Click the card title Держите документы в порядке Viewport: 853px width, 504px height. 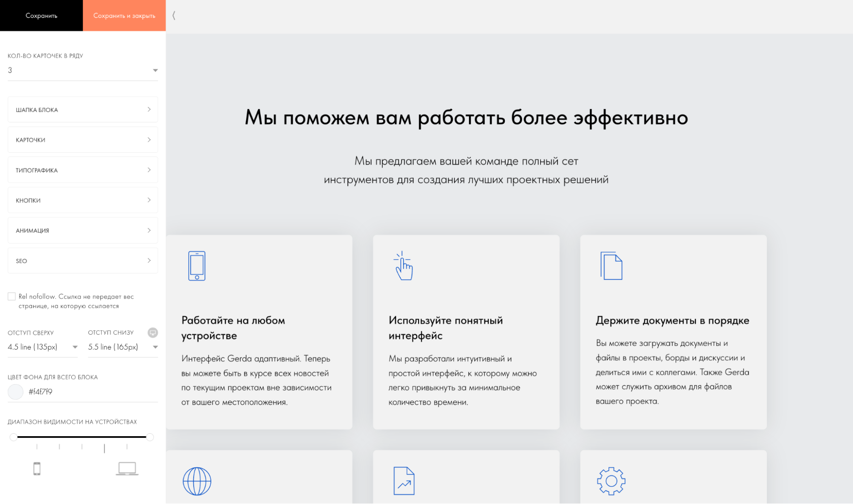pos(673,321)
